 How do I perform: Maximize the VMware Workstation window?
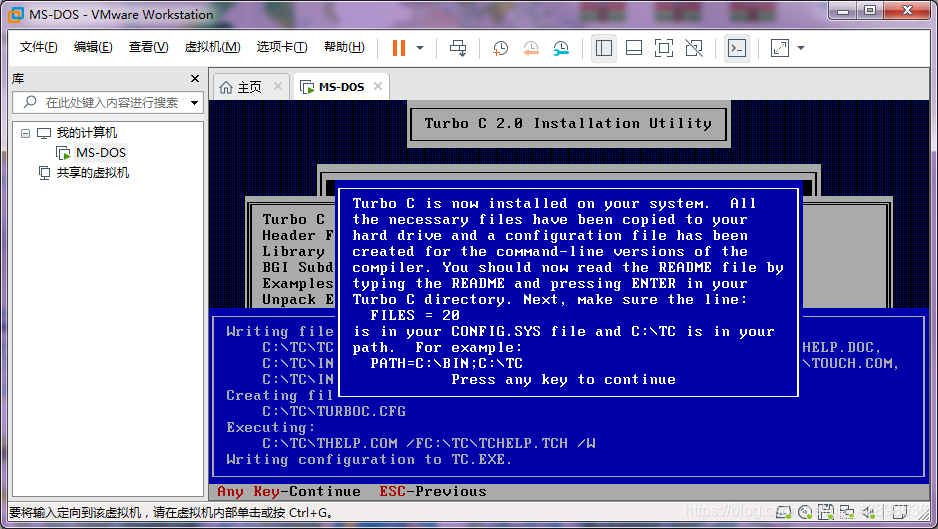click(x=870, y=11)
